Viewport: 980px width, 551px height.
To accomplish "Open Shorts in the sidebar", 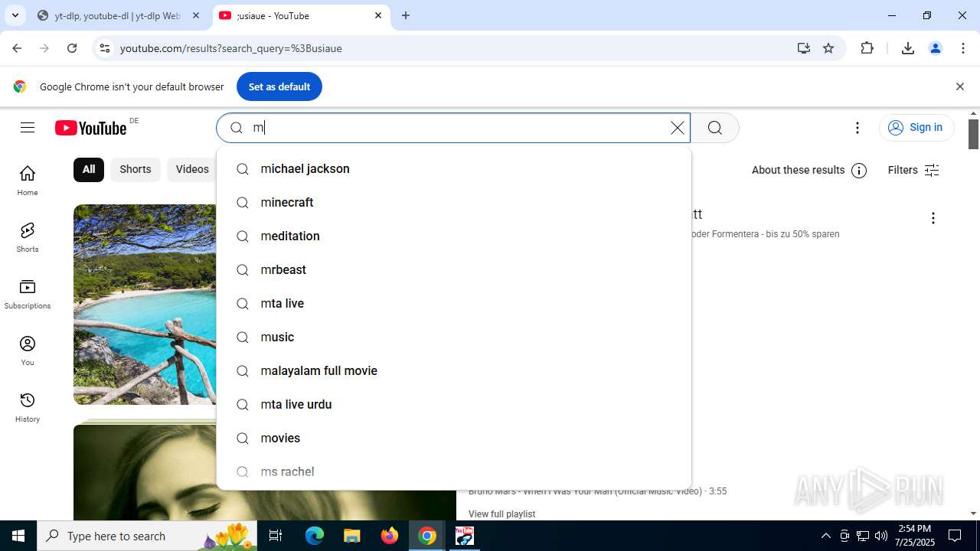I will point(28,237).
